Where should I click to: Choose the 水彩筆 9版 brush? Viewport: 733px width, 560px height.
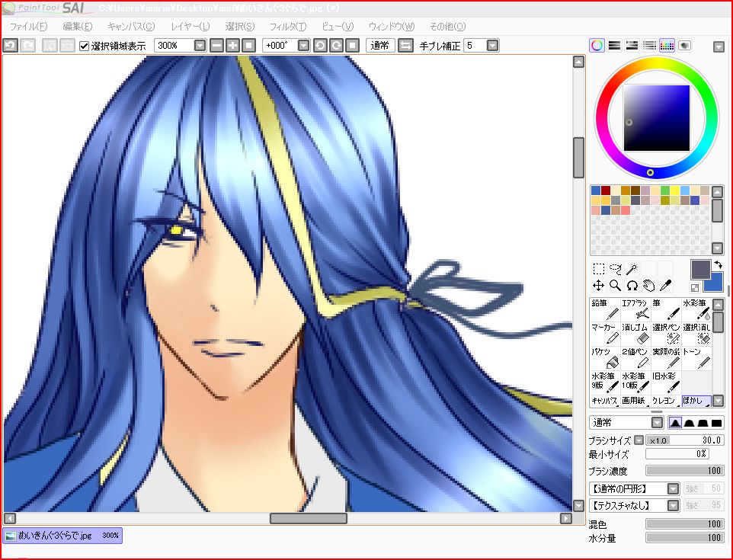605,382
